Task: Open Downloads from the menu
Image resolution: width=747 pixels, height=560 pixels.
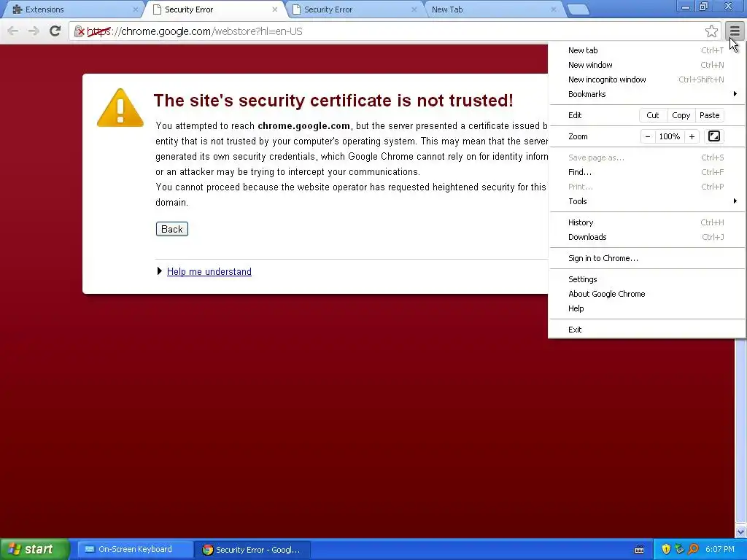Action: point(647,237)
